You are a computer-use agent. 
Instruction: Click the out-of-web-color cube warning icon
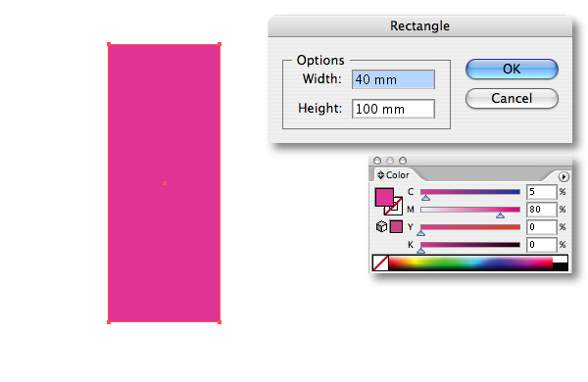click(381, 227)
